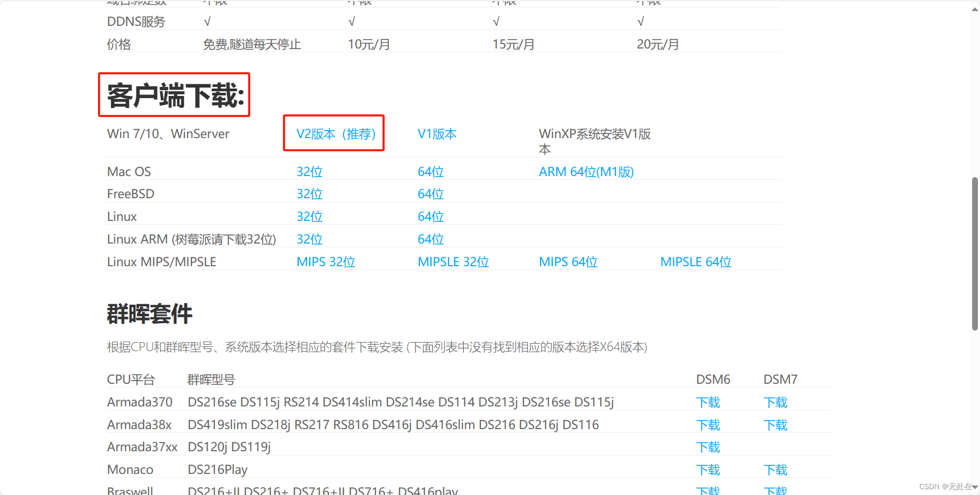Download the FreeBSD 32位 client

click(309, 194)
